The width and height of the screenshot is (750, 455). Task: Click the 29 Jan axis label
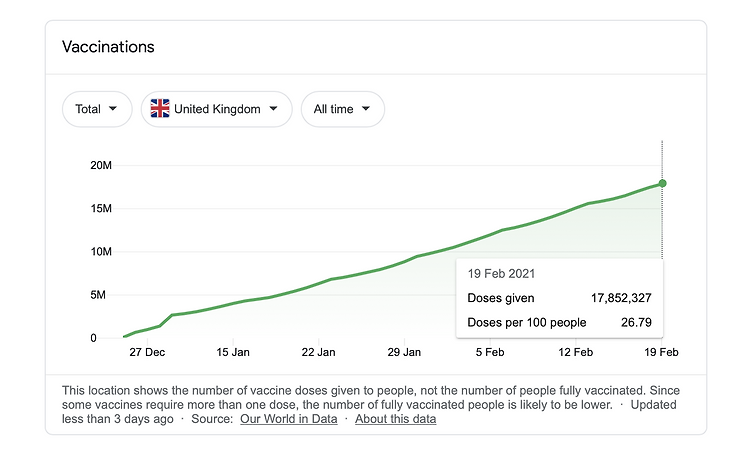(x=404, y=352)
